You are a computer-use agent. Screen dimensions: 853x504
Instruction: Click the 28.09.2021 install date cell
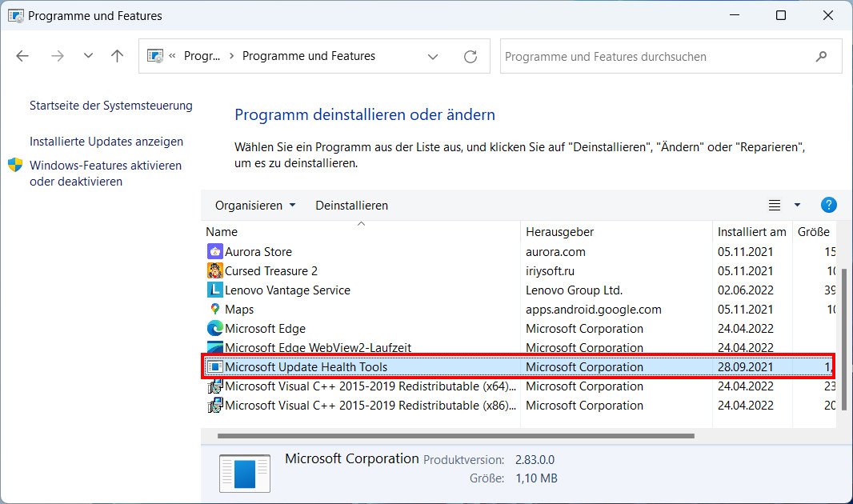tap(745, 367)
